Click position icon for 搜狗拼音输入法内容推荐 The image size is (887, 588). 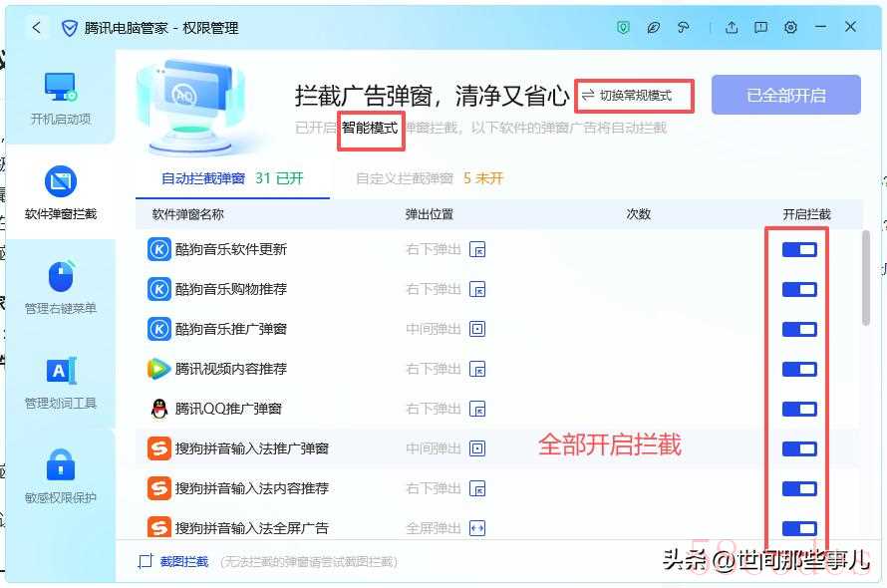(x=477, y=489)
